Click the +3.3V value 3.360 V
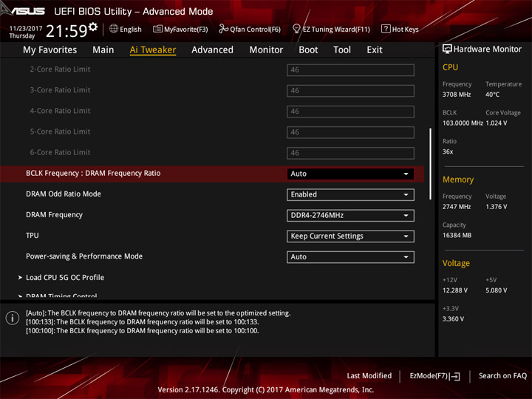Image resolution: width=532 pixels, height=399 pixels. 453,319
